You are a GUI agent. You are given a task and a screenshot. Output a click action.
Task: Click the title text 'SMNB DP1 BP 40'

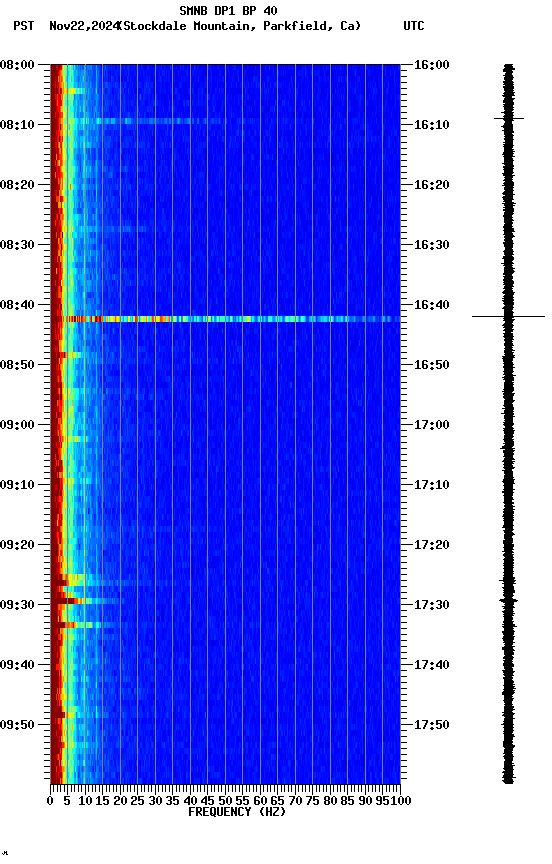coord(228,10)
